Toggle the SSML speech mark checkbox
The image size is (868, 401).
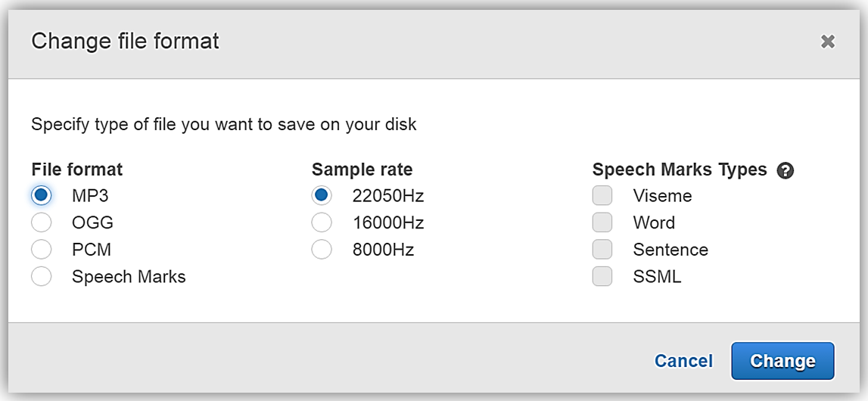602,277
